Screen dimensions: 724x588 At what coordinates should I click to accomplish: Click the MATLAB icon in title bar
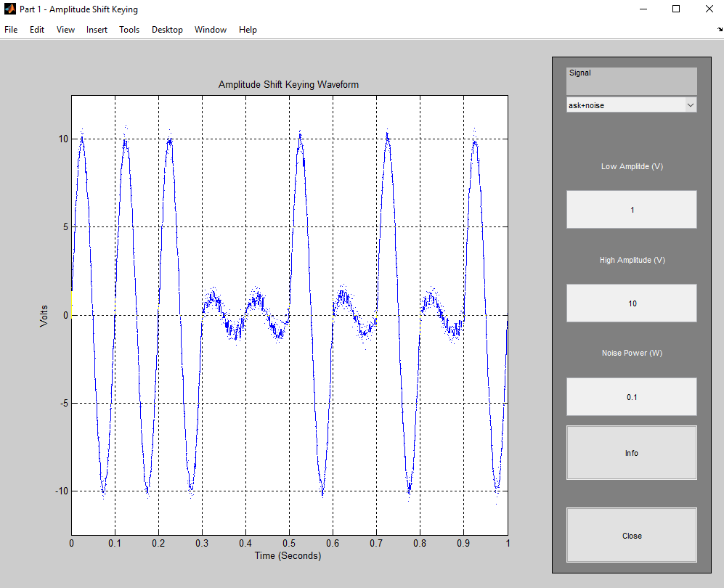click(9, 9)
